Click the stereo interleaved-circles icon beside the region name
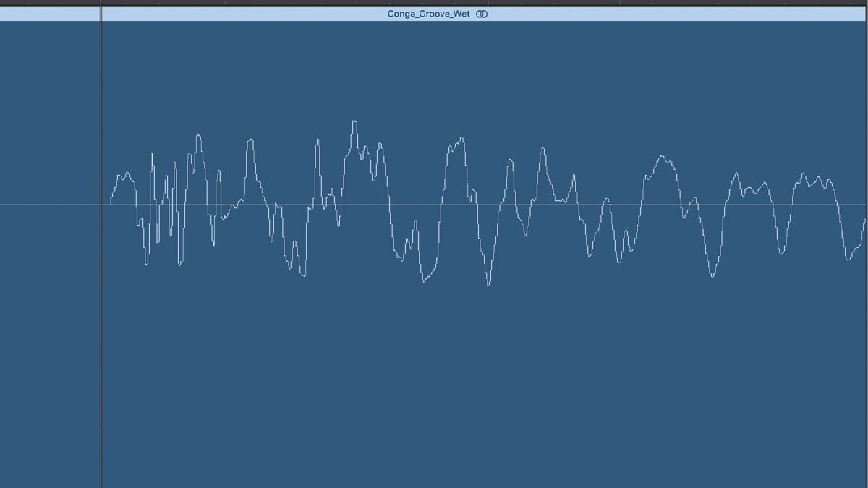 tap(481, 14)
